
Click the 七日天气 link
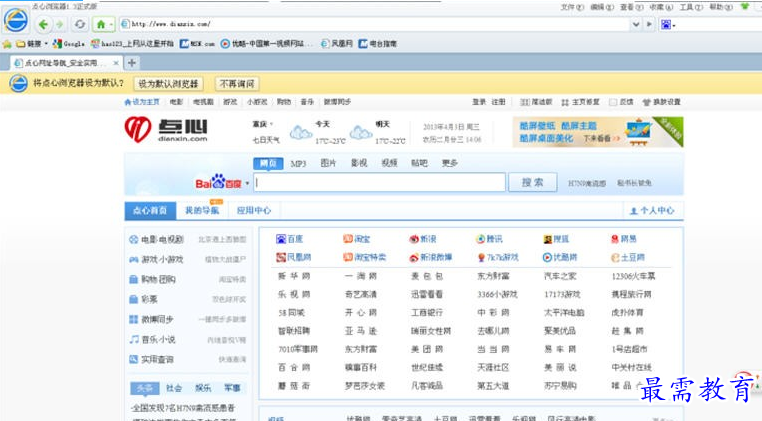point(266,140)
